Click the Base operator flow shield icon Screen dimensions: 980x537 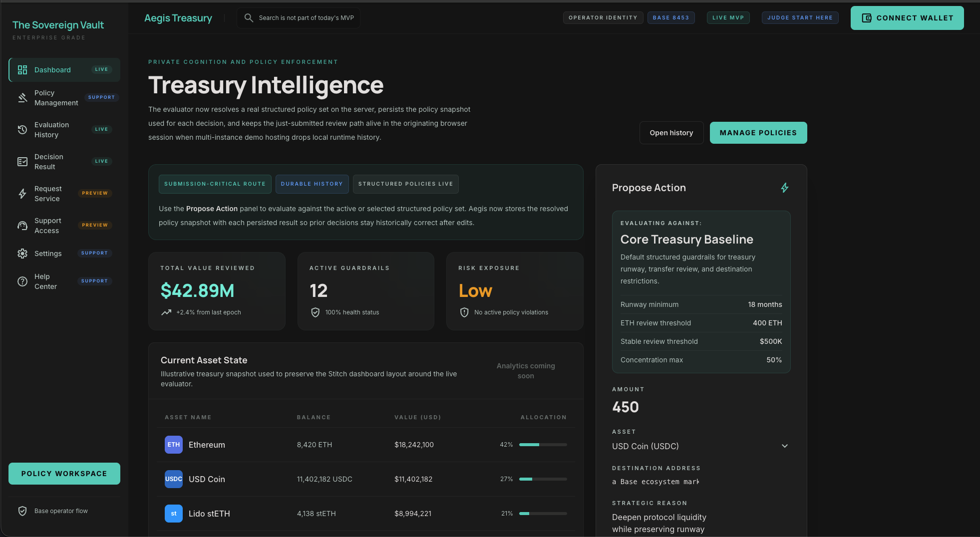(x=22, y=511)
